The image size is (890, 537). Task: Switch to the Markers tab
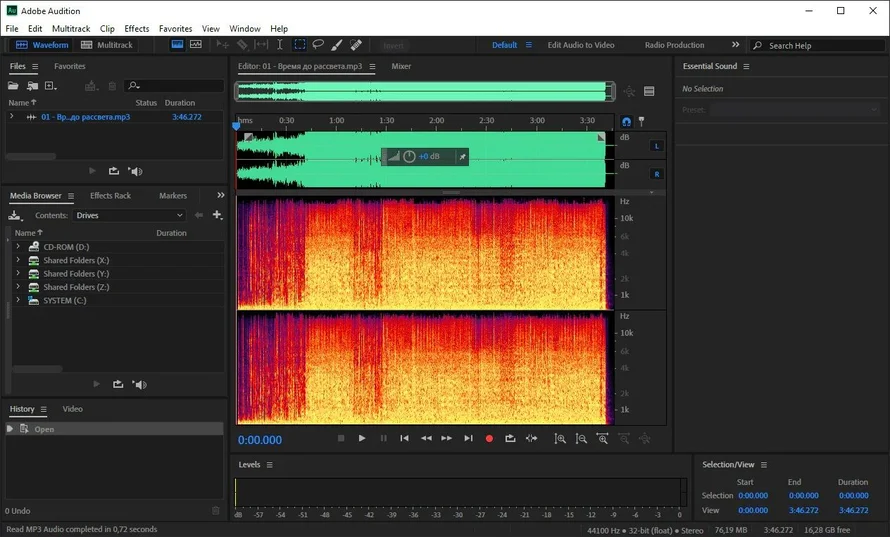(173, 195)
